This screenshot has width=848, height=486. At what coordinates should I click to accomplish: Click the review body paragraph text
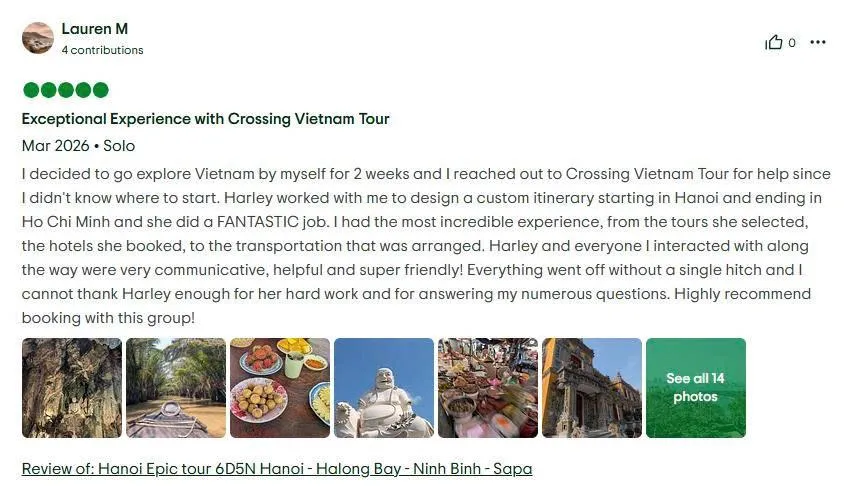click(x=426, y=245)
